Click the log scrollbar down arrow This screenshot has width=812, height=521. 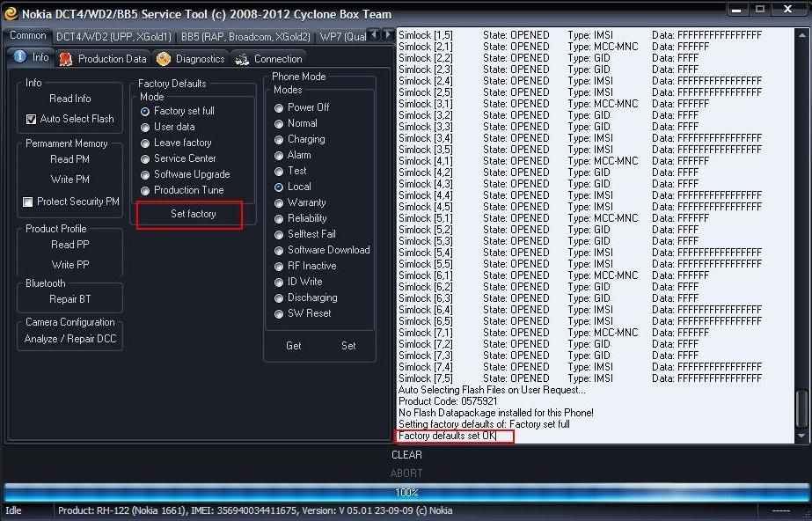coord(801,436)
